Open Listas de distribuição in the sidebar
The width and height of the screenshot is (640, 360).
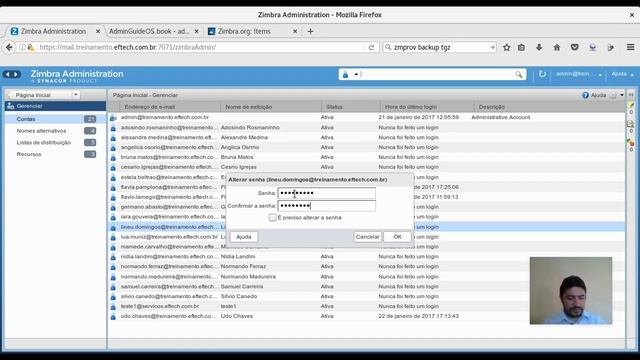tap(55, 143)
